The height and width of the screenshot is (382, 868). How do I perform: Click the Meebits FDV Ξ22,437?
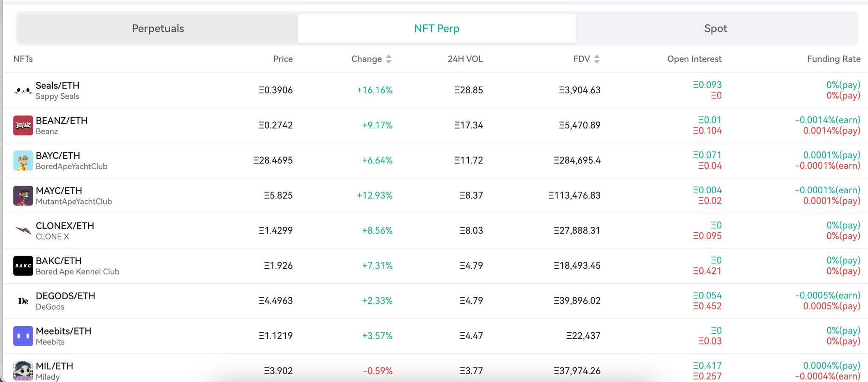[583, 336]
